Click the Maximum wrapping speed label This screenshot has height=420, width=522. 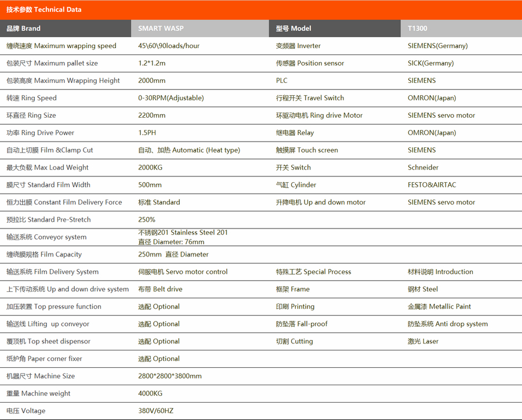coord(61,46)
